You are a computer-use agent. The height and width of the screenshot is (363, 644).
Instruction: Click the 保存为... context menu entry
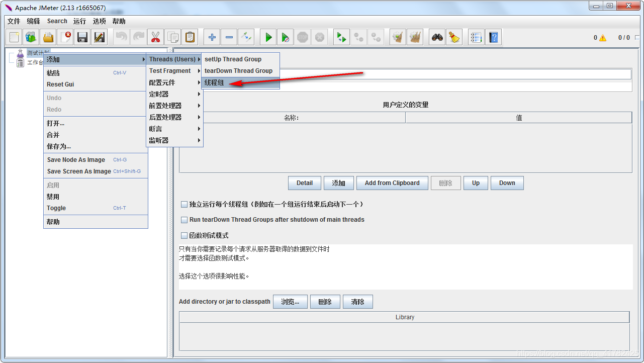(96, 146)
